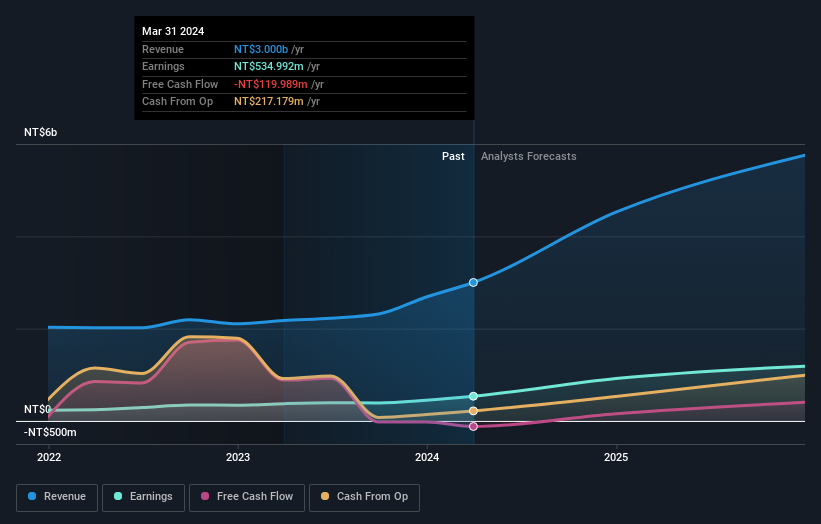Image resolution: width=821 pixels, height=524 pixels.
Task: Click the teal Earnings legend dot
Action: pos(118,496)
